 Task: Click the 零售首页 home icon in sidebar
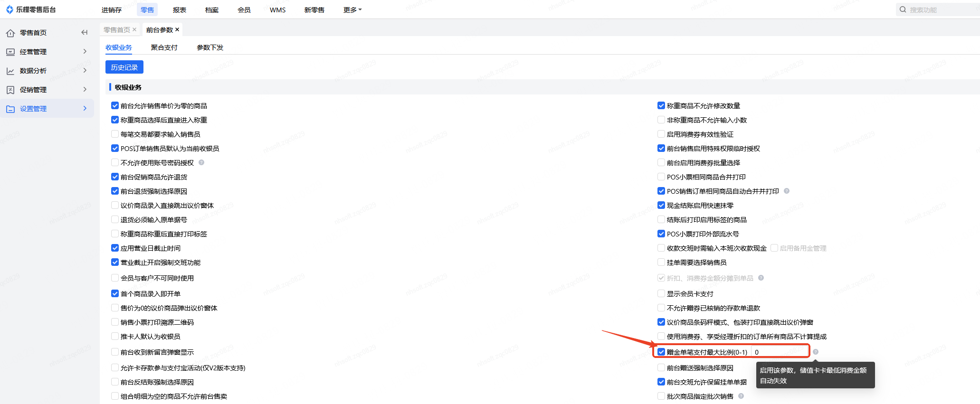click(10, 33)
